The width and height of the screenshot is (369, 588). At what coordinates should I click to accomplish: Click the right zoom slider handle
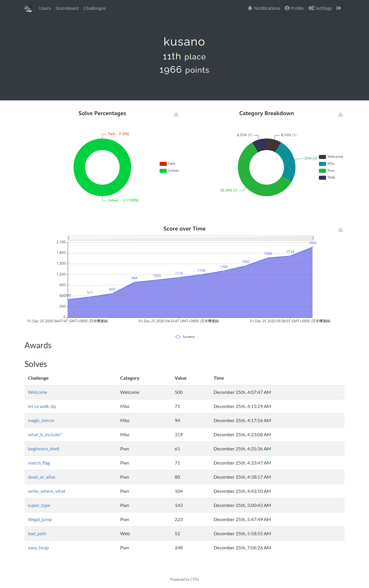pyautogui.click(x=313, y=238)
